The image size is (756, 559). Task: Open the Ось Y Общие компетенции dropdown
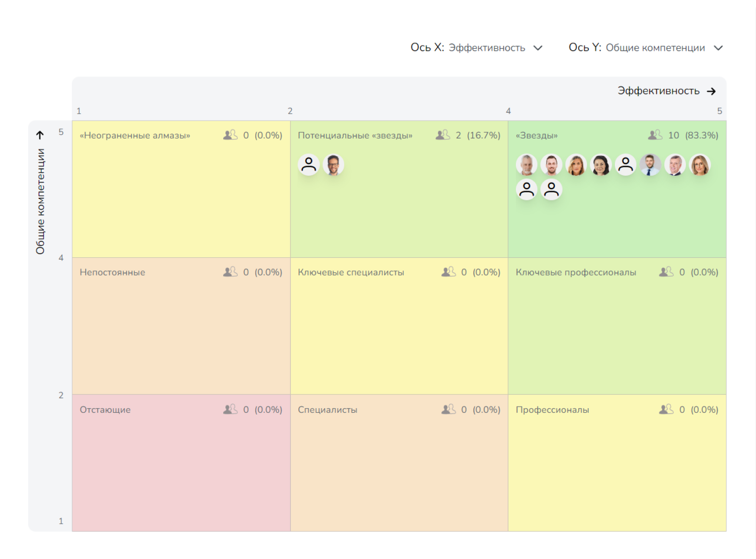pyautogui.click(x=655, y=48)
